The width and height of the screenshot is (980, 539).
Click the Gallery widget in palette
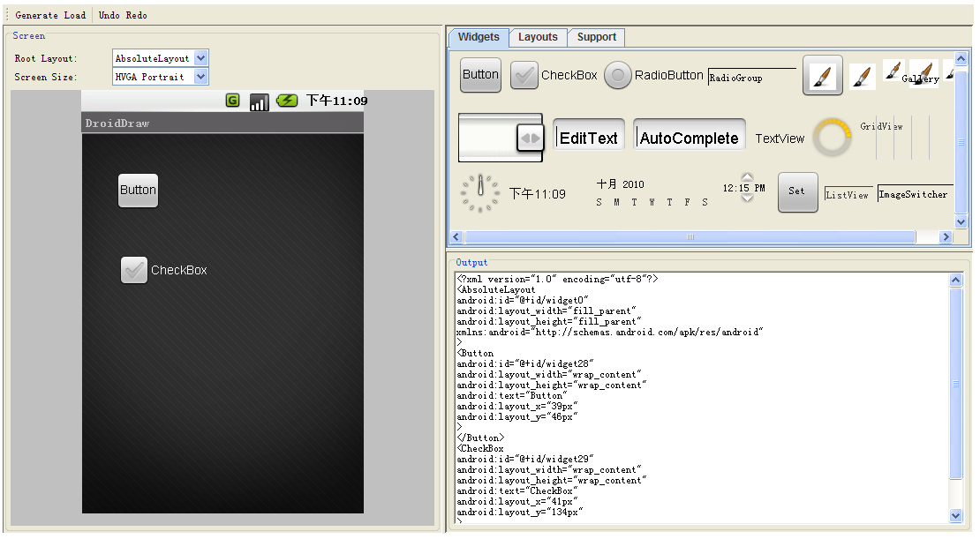click(x=919, y=75)
